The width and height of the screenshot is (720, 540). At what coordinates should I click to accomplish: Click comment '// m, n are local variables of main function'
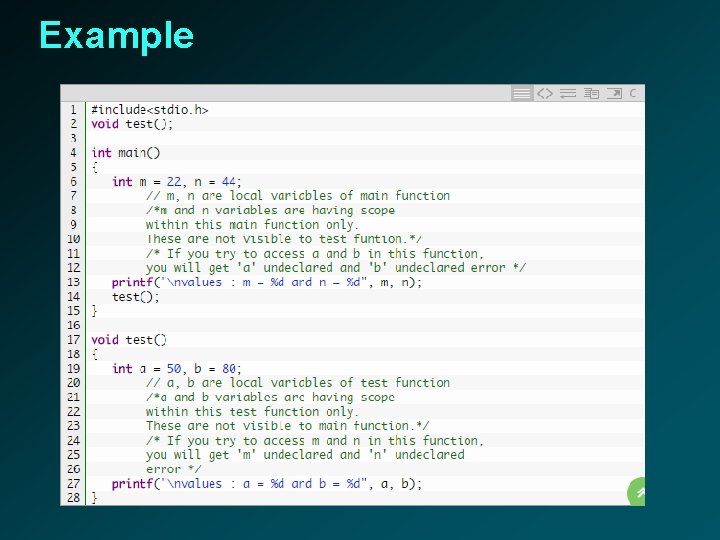coord(298,196)
